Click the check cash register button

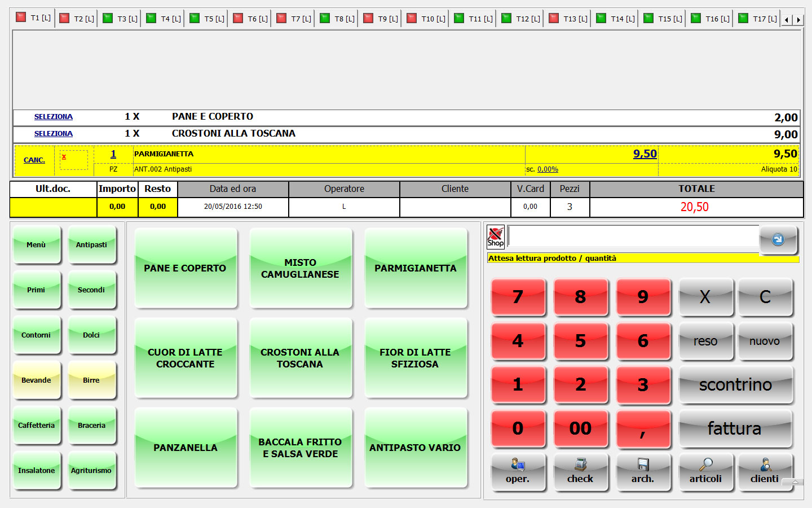coord(580,471)
